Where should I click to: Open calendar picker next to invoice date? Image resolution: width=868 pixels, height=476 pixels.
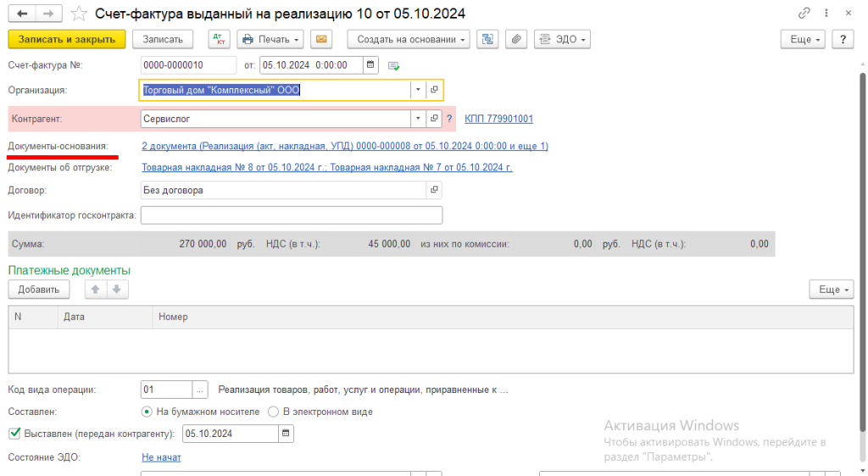pos(370,65)
